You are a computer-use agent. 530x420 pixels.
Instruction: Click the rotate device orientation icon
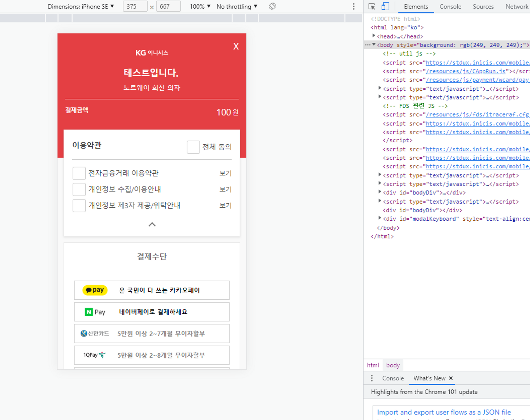point(272,6)
